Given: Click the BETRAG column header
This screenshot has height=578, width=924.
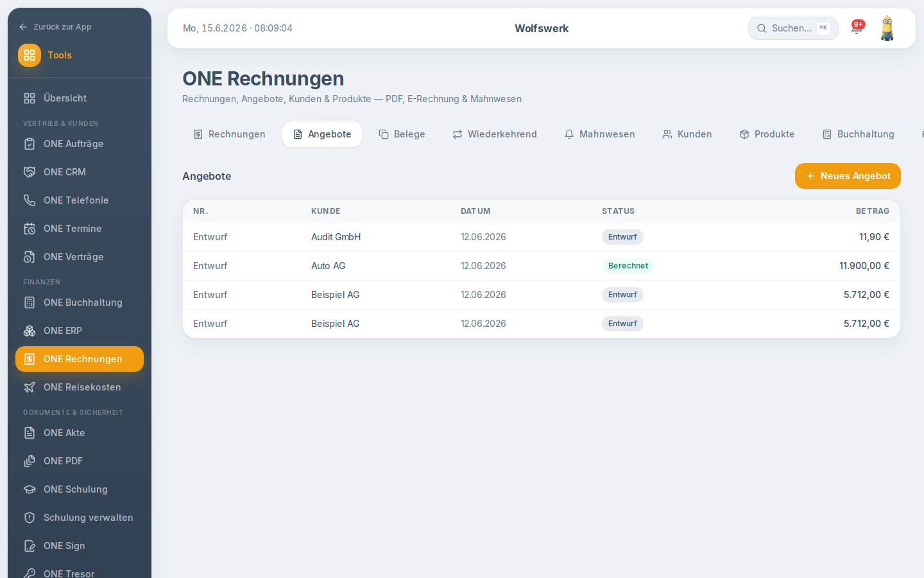Looking at the screenshot, I should [x=873, y=211].
